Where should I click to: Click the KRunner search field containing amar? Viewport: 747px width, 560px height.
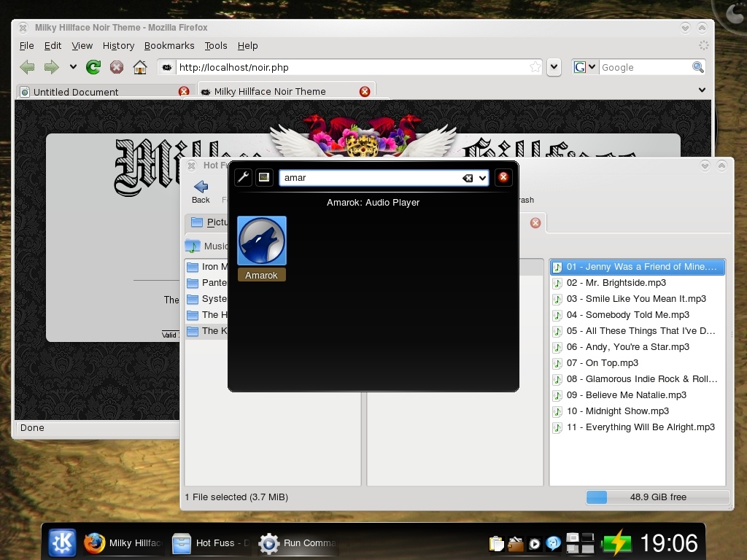click(x=371, y=178)
